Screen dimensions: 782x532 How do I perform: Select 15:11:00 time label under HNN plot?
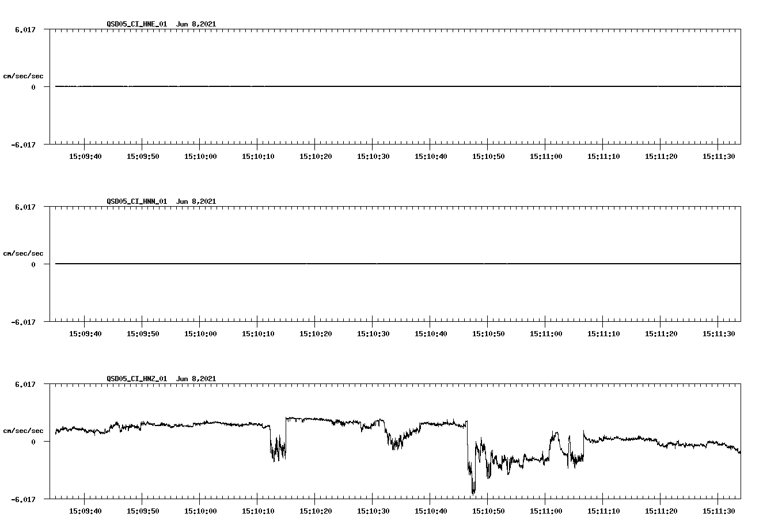coord(546,334)
